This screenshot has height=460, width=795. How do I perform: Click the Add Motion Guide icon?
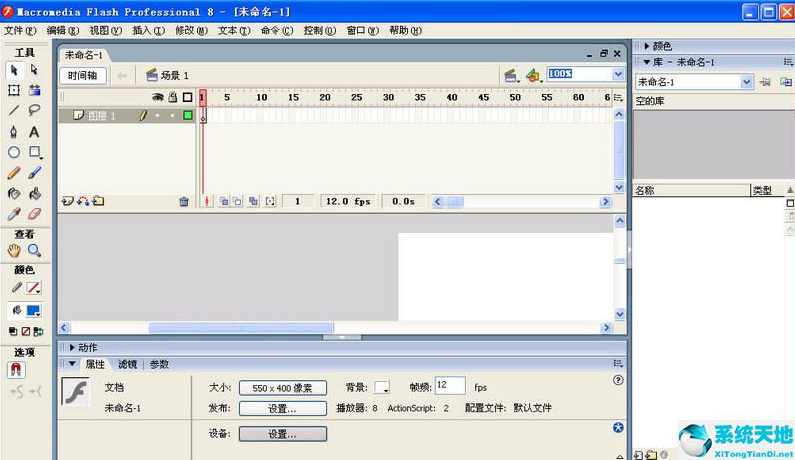point(83,201)
